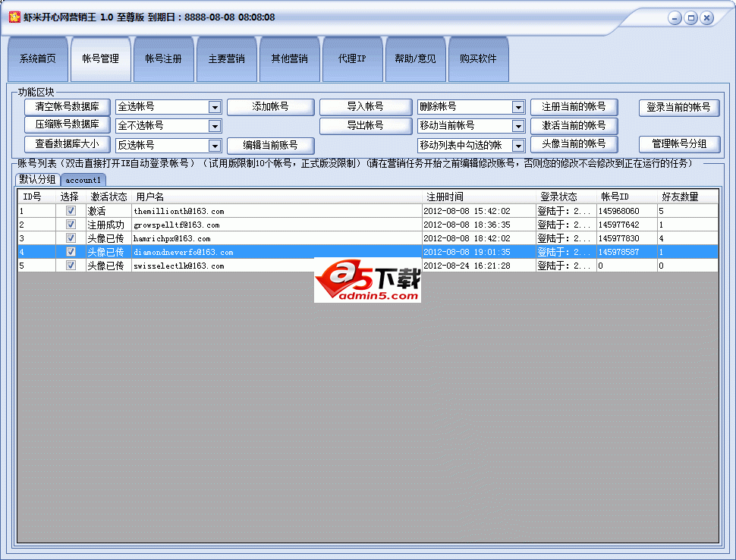This screenshot has width=736, height=560.
Task: Click 注册成功 status in row 2
Action: pos(106,225)
